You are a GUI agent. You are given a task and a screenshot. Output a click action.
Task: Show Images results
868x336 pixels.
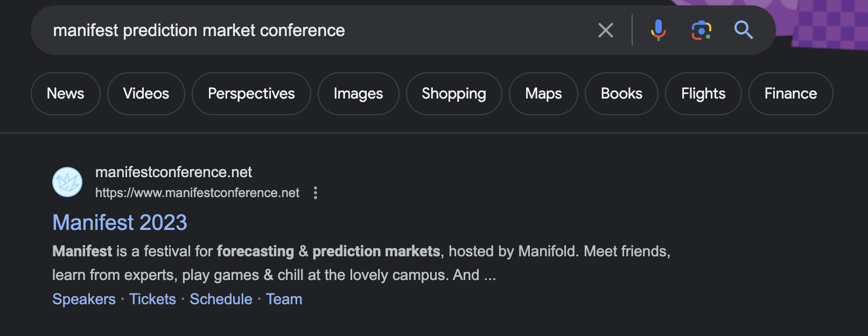(x=359, y=94)
